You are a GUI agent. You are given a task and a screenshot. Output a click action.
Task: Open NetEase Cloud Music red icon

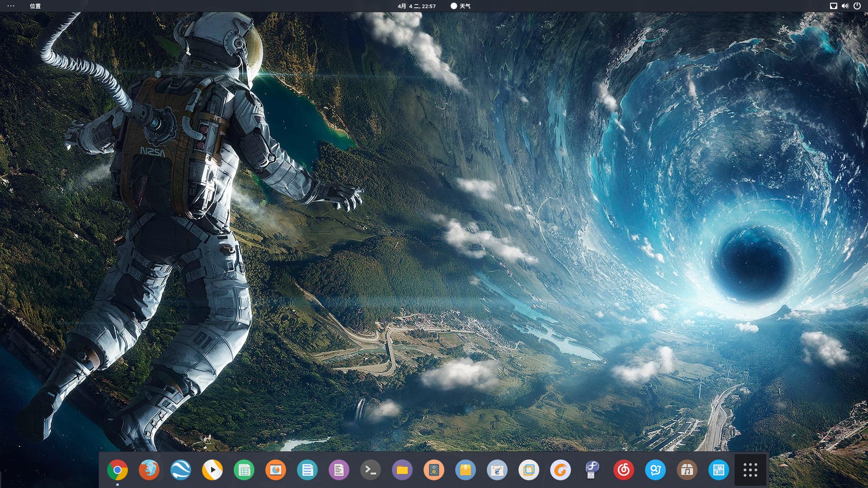point(623,470)
